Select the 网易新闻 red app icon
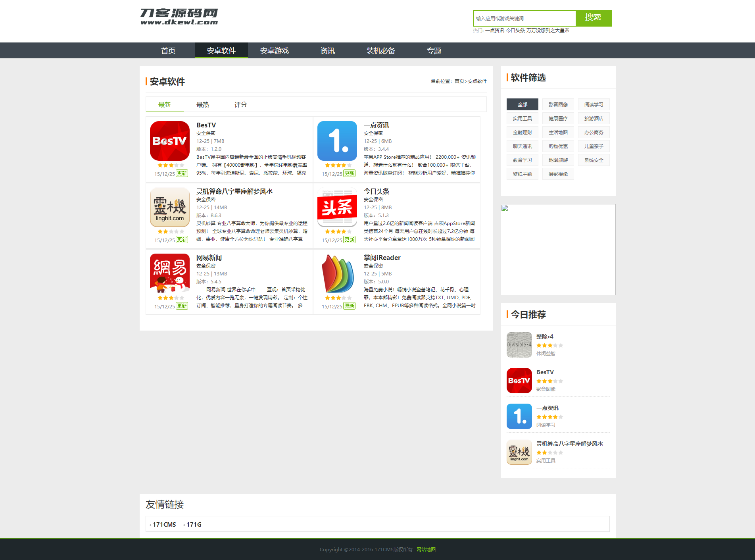 (x=170, y=273)
